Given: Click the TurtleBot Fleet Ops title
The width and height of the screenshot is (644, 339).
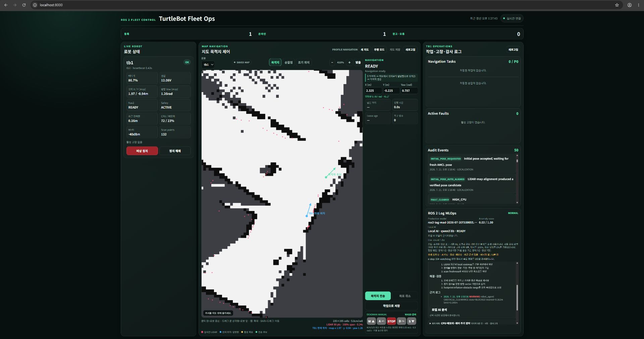Looking at the screenshot, I should (187, 19).
